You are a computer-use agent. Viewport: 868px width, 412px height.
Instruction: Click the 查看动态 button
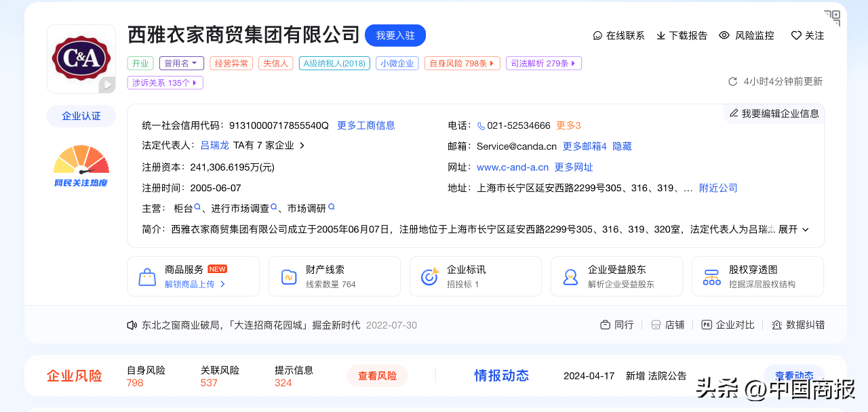point(794,375)
